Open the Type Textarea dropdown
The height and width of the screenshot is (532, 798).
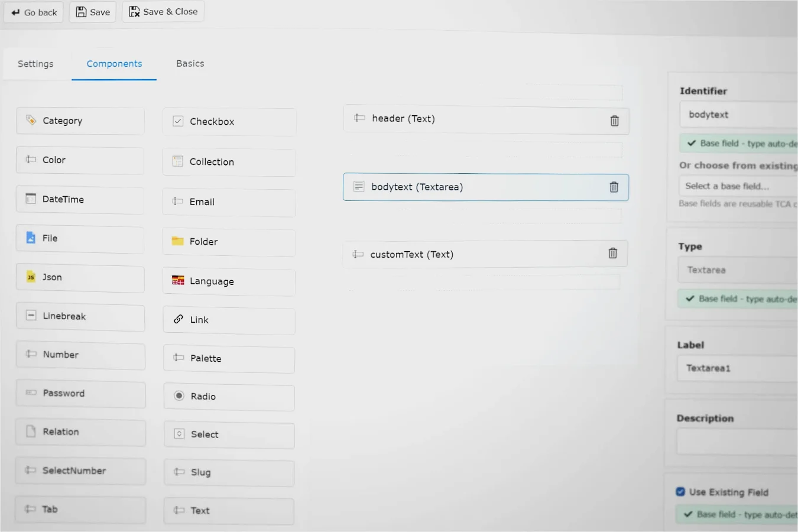pos(738,270)
